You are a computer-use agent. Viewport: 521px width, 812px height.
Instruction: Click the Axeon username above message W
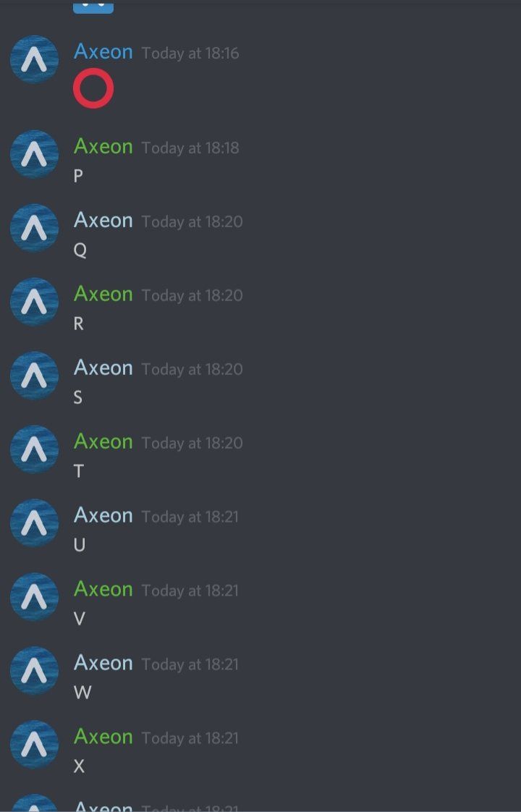(x=103, y=664)
